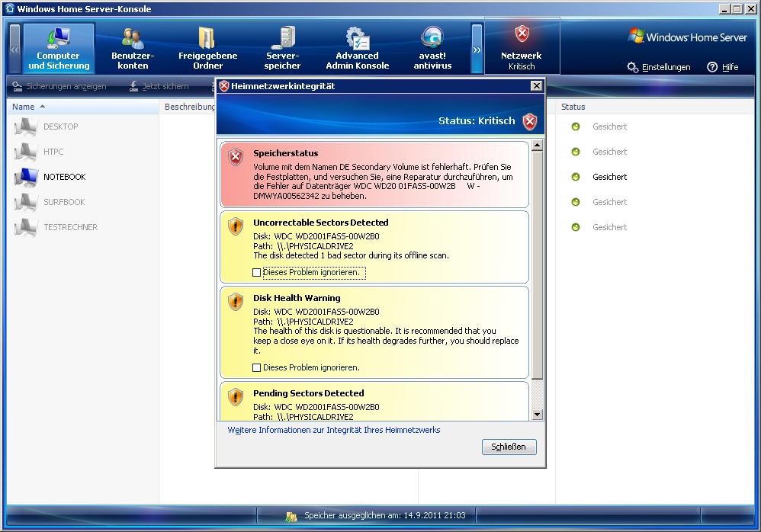Select the SURFBOOK computer icon
This screenshot has width=761, height=532.
[x=26, y=203]
